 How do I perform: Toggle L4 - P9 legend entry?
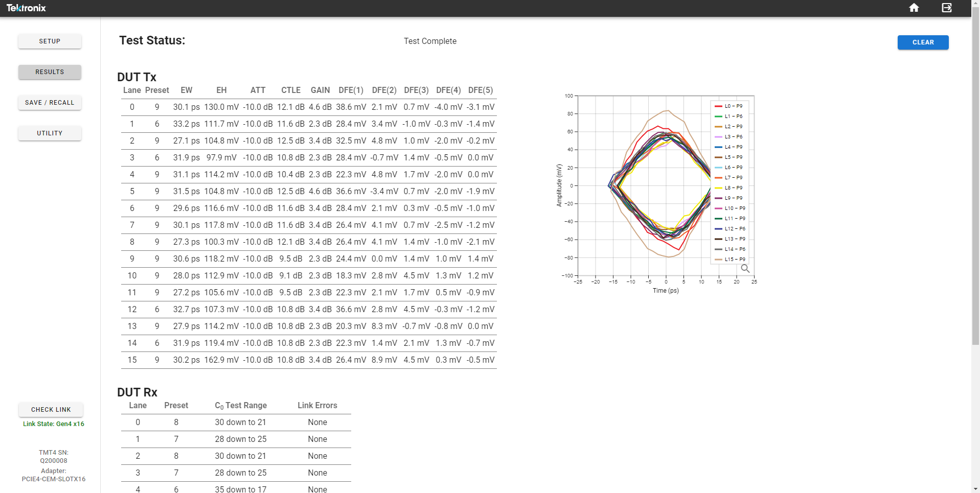point(728,147)
